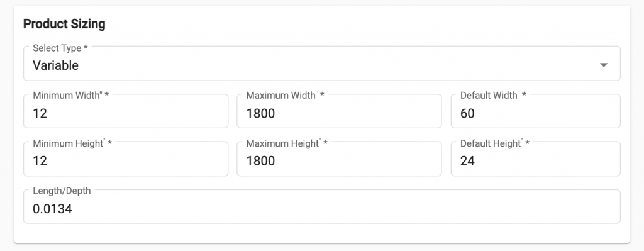Click the Maximum Width label text
The width and height of the screenshot is (644, 251).
click(285, 96)
